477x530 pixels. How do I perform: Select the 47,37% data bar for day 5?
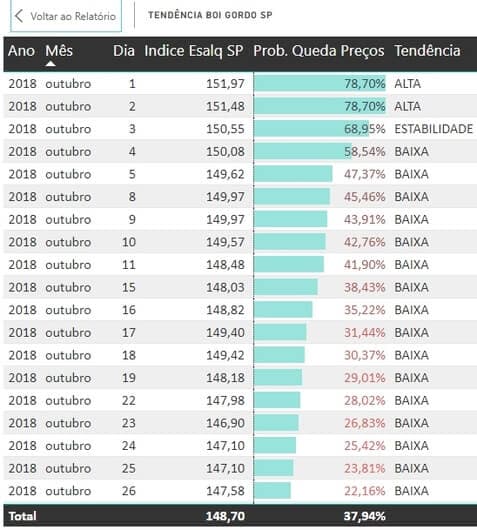(x=293, y=174)
